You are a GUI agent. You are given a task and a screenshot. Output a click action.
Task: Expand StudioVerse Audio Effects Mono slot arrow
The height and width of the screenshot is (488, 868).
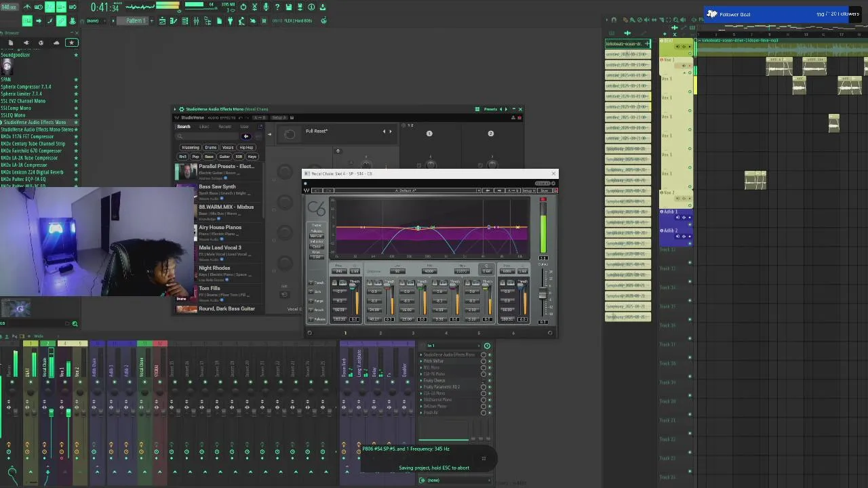[421, 354]
